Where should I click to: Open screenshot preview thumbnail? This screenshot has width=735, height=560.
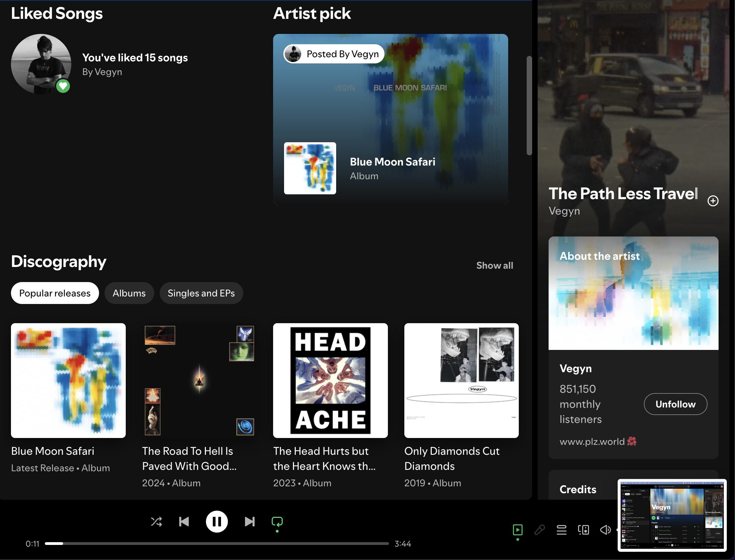tap(672, 515)
